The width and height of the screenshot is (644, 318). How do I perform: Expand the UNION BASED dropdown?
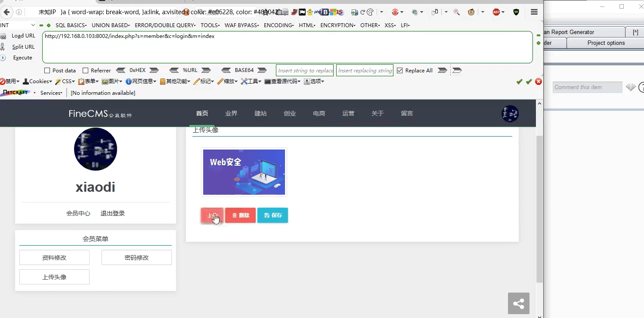coord(111,25)
